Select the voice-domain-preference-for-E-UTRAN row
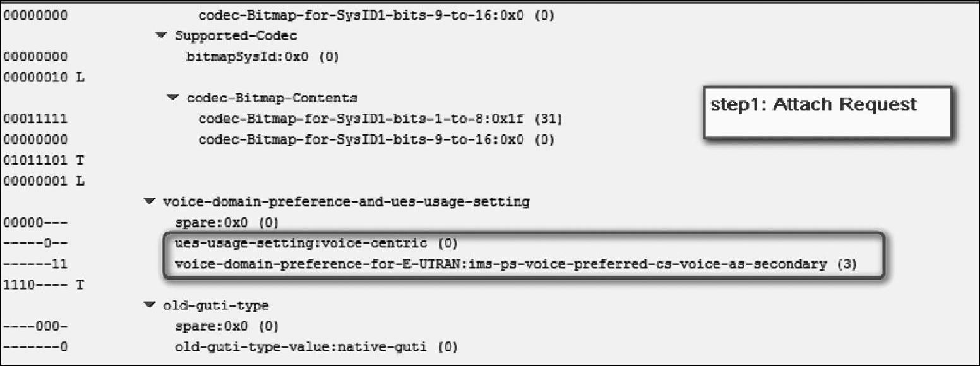Image resolution: width=980 pixels, height=366 pixels. point(515,264)
